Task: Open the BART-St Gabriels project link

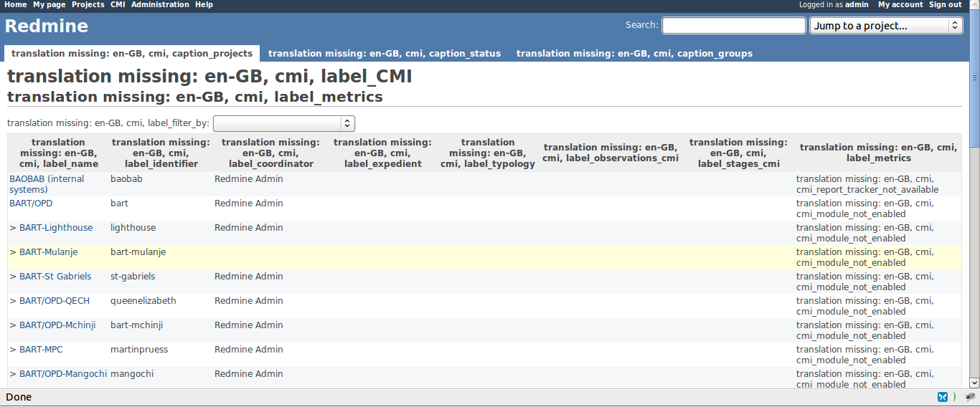Action: [x=55, y=277]
